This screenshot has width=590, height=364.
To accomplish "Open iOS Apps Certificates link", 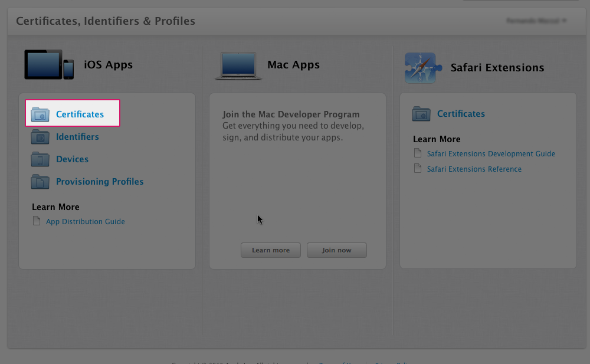I will pos(80,114).
